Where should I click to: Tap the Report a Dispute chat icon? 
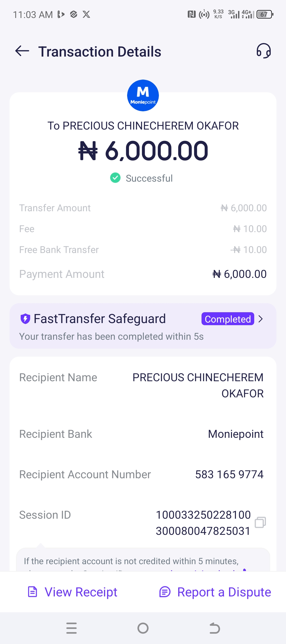point(165,592)
